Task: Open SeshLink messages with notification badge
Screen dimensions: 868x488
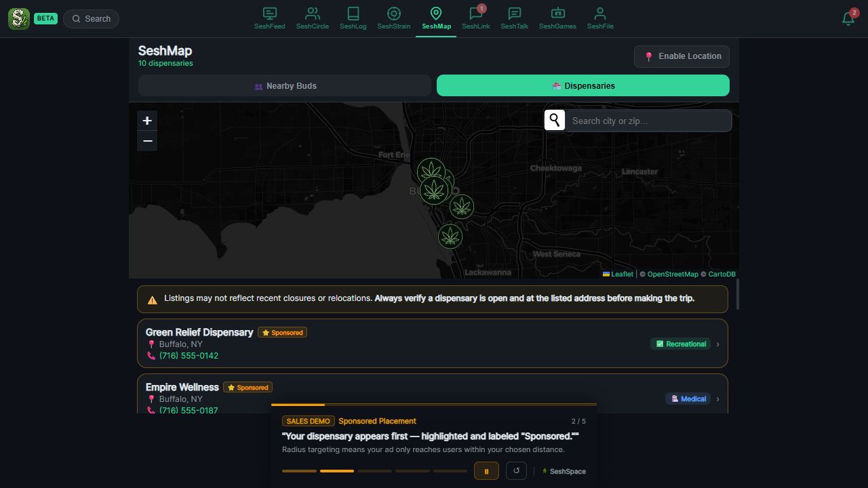Action: (x=475, y=18)
